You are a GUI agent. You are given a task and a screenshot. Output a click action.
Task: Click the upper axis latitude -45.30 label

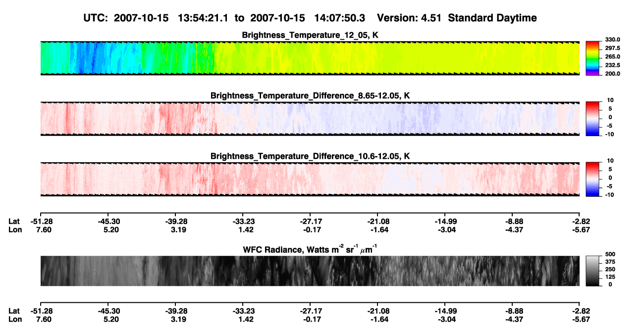tap(108, 222)
